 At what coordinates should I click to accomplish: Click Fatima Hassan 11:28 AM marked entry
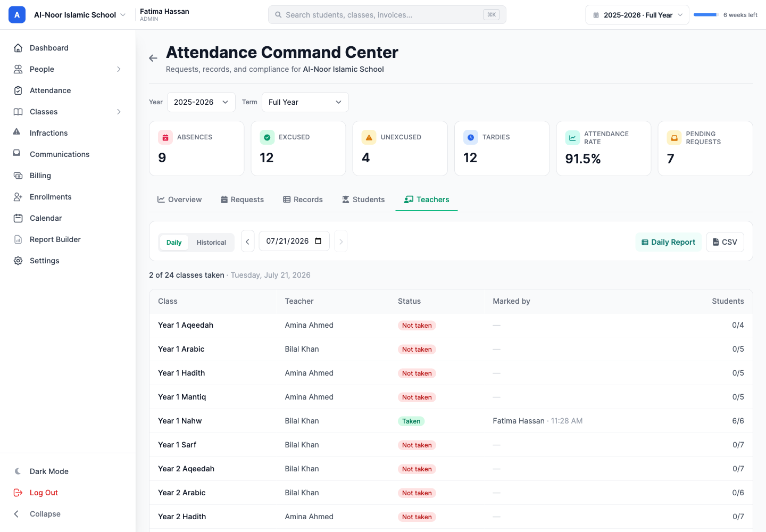coord(538,421)
